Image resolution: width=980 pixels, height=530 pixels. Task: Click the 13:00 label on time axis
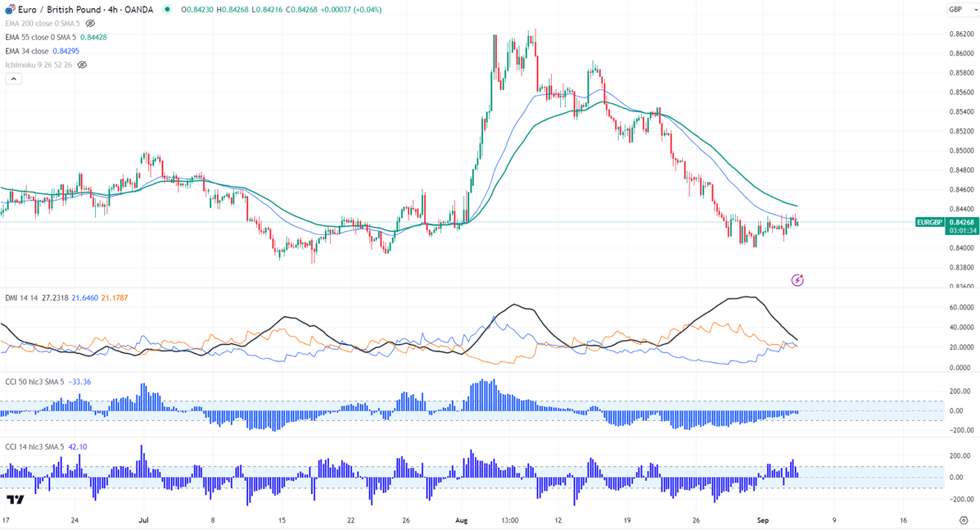pos(509,520)
